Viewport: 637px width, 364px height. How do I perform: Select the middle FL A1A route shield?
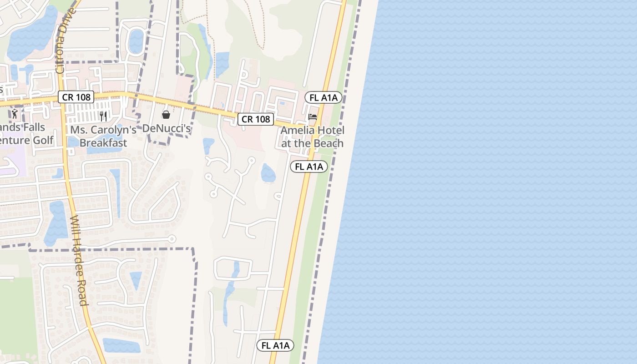[309, 167]
